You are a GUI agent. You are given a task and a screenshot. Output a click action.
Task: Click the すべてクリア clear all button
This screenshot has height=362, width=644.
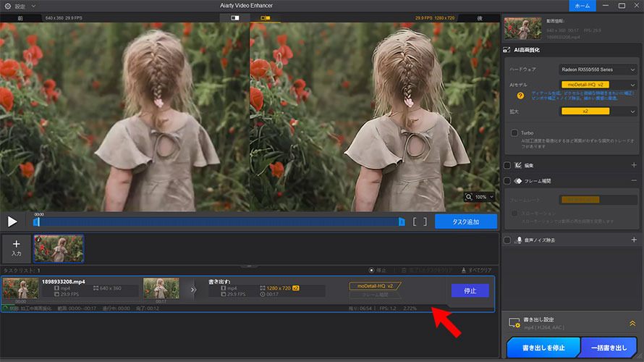click(476, 270)
